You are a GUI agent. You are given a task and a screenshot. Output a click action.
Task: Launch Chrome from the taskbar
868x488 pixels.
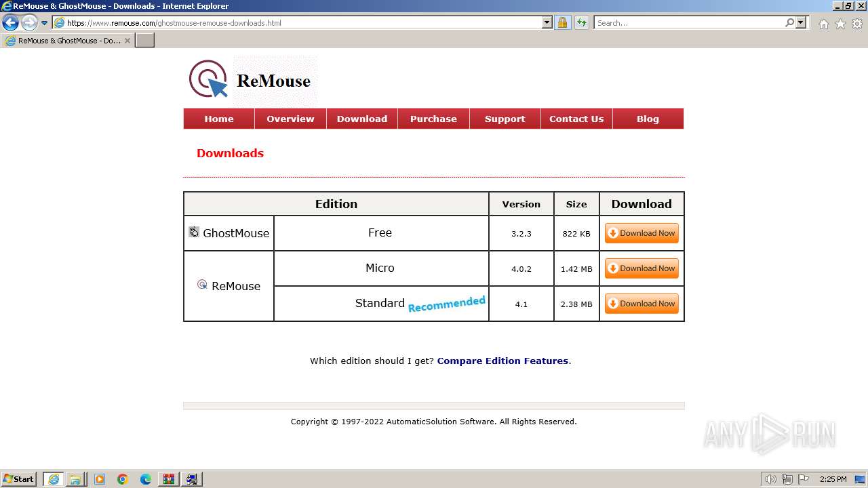pyautogui.click(x=123, y=479)
